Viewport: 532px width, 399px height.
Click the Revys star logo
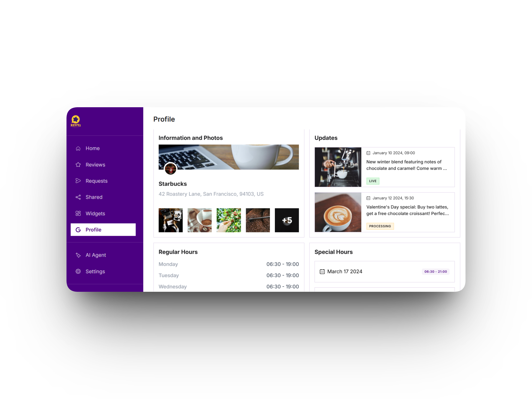click(x=76, y=121)
